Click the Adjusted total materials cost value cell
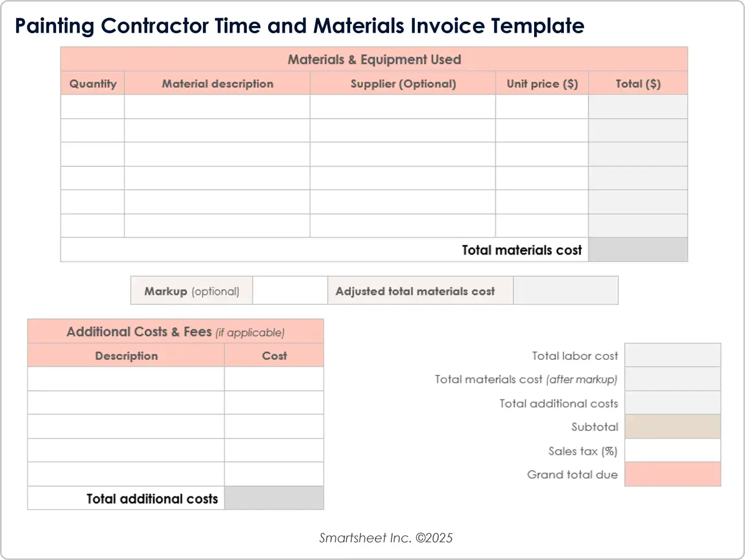 pos(566,291)
